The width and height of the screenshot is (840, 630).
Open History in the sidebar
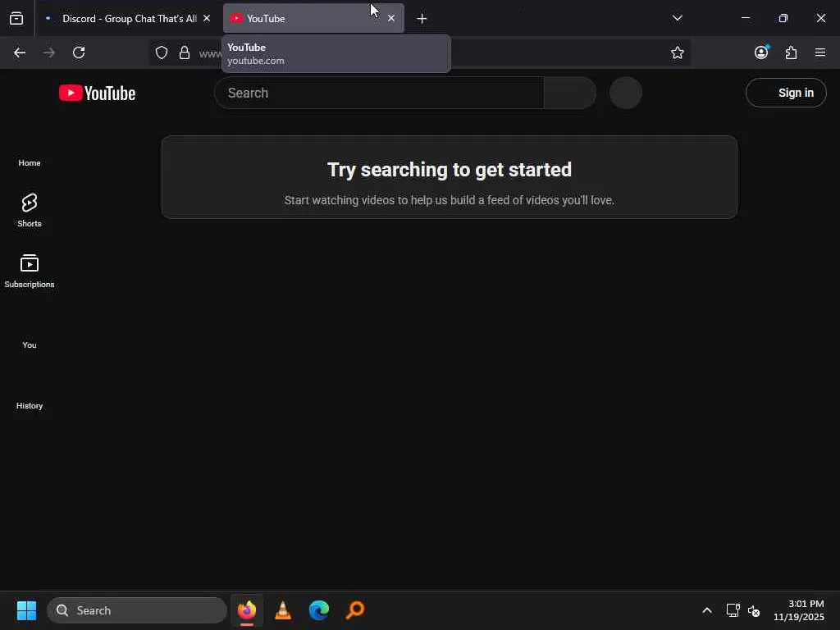pyautogui.click(x=30, y=405)
